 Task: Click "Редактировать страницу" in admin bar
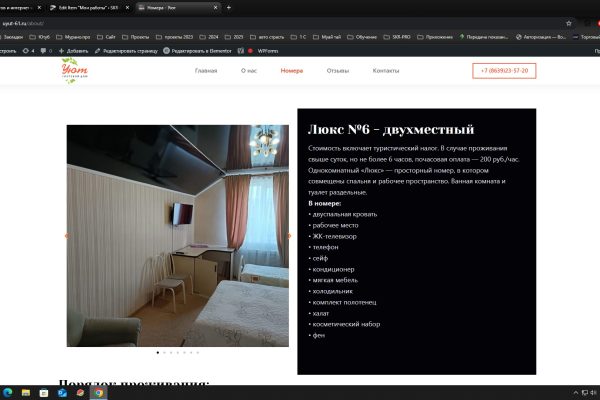(126, 51)
